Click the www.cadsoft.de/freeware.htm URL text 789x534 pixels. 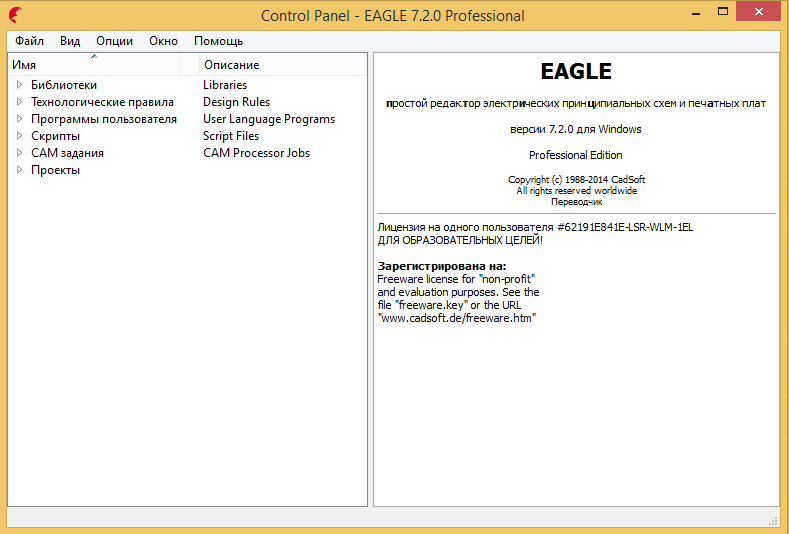[457, 317]
